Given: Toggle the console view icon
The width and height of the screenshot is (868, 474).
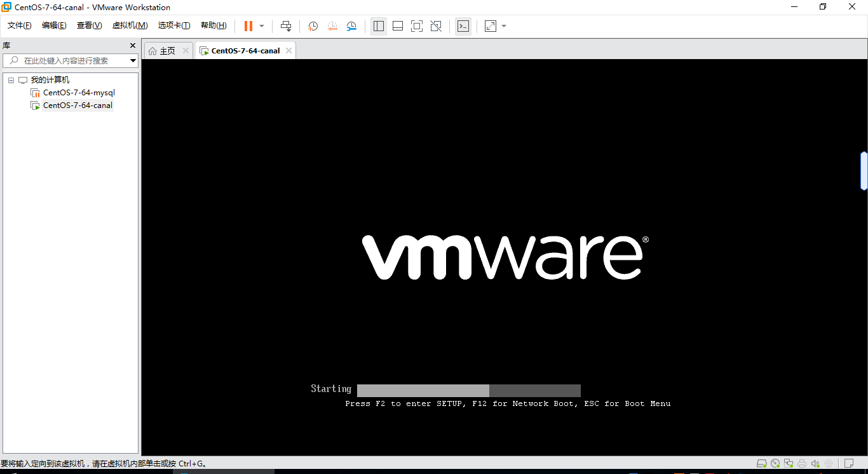Looking at the screenshot, I should click(x=463, y=26).
